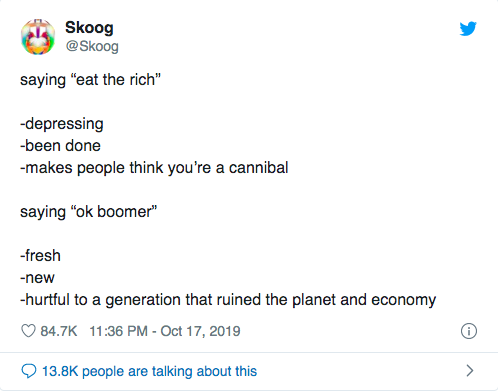The width and height of the screenshot is (498, 392).
Task: Open the Skoog display name link
Action: click(x=89, y=28)
